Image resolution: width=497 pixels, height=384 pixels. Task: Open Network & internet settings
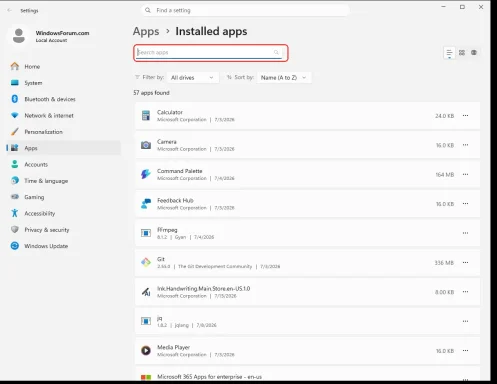(63, 115)
